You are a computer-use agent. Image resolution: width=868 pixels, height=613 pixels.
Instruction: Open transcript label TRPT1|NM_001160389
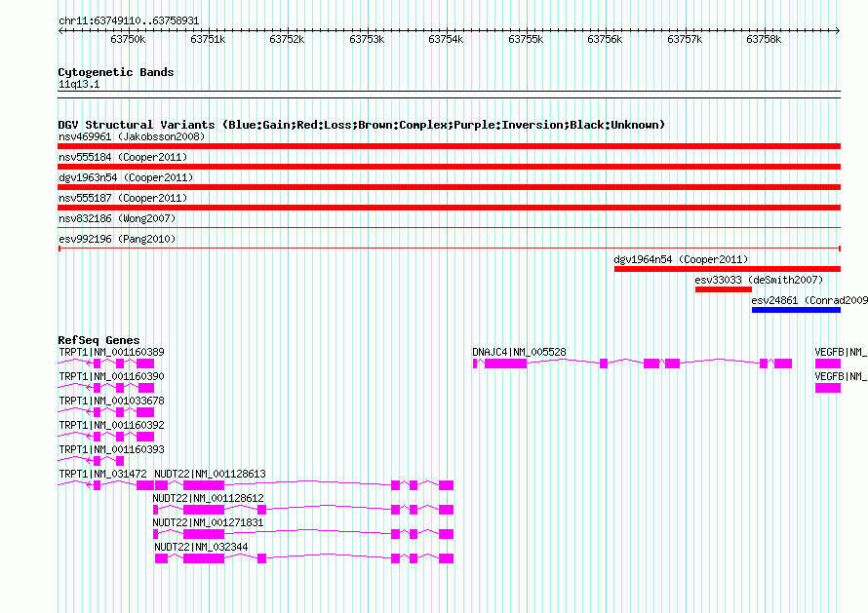point(111,352)
